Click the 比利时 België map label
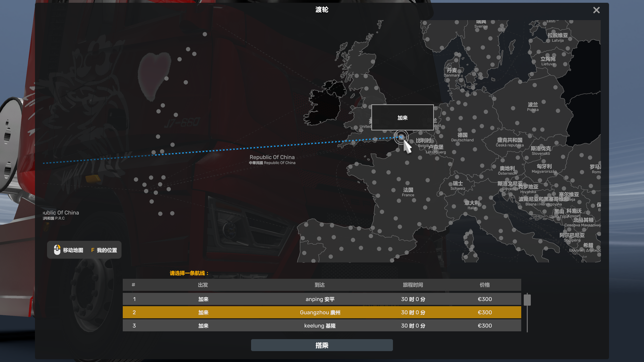 pyautogui.click(x=423, y=143)
